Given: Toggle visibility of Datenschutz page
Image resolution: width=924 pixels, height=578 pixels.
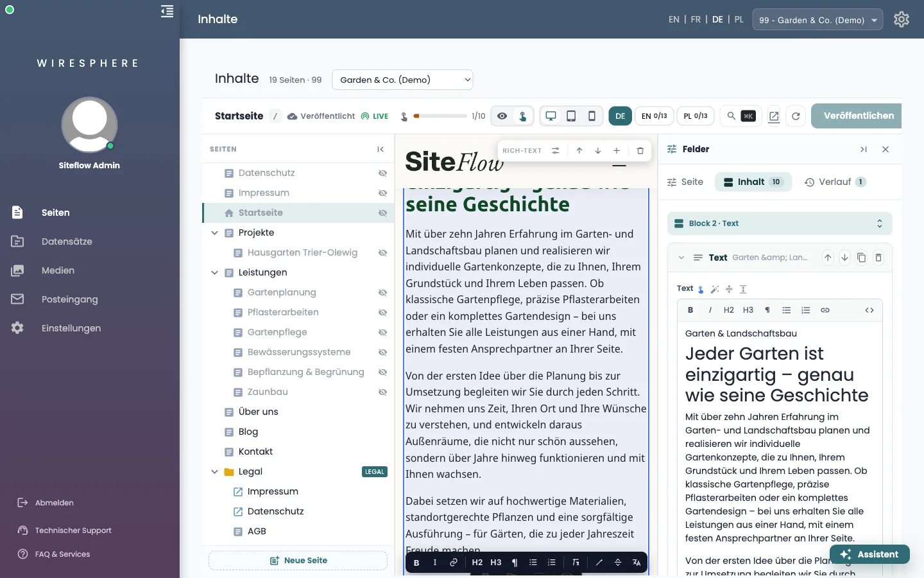Looking at the screenshot, I should tap(382, 173).
